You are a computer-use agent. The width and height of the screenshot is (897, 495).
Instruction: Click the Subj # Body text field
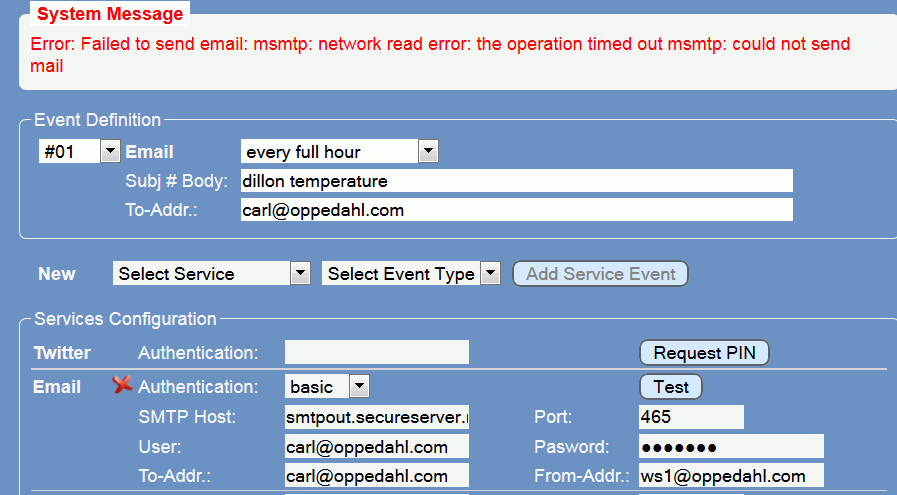pos(516,181)
